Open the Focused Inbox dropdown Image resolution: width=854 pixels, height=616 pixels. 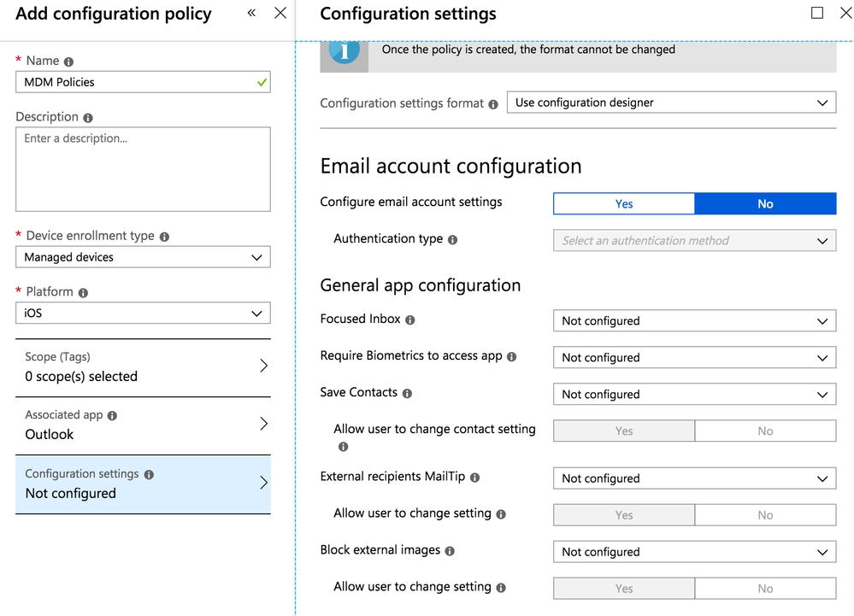coord(695,320)
